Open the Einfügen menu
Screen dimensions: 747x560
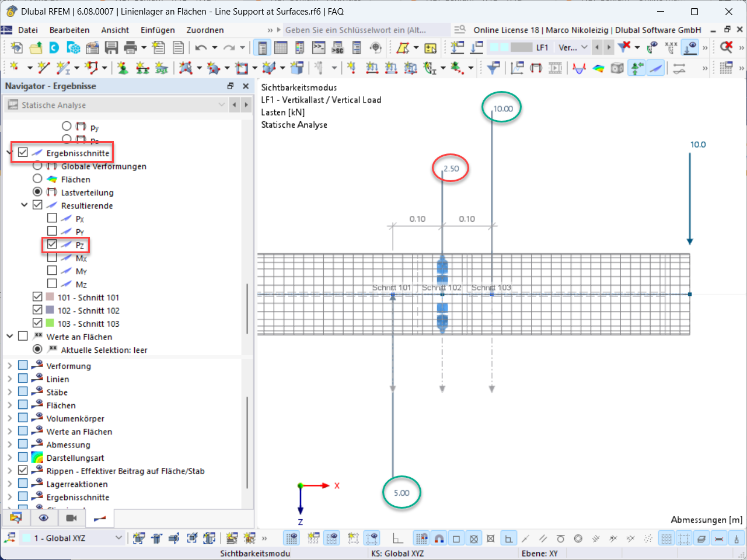(158, 30)
